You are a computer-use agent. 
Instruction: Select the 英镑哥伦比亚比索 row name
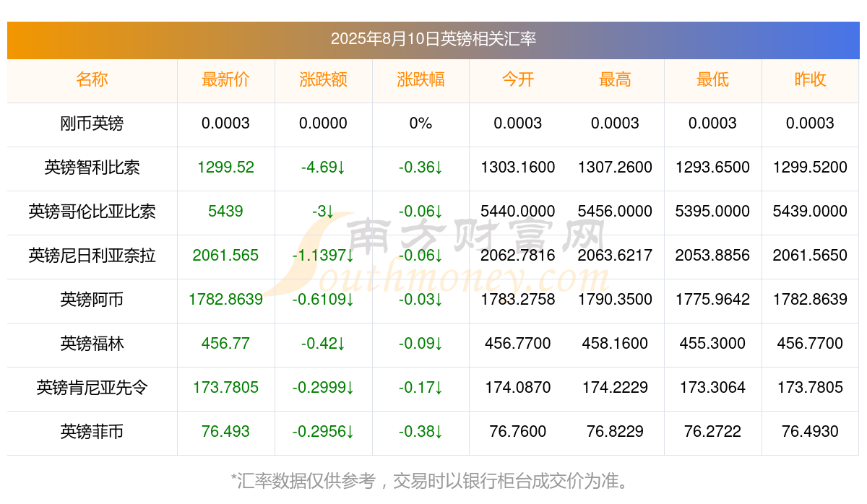(x=92, y=212)
